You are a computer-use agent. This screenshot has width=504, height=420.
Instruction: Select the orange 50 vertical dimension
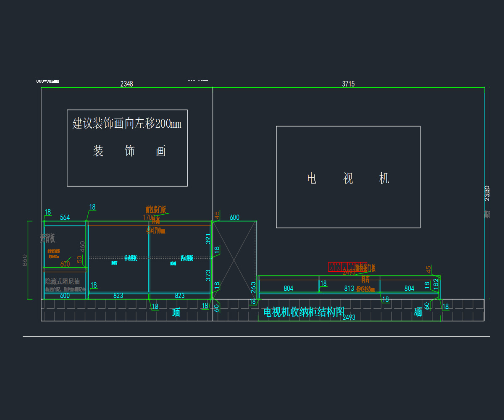(79, 260)
